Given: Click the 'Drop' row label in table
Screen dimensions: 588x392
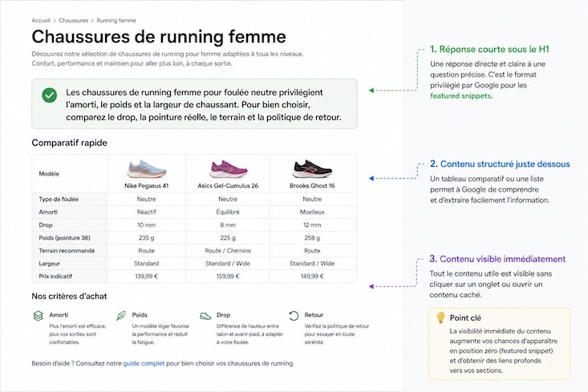Looking at the screenshot, I should tap(46, 224).
